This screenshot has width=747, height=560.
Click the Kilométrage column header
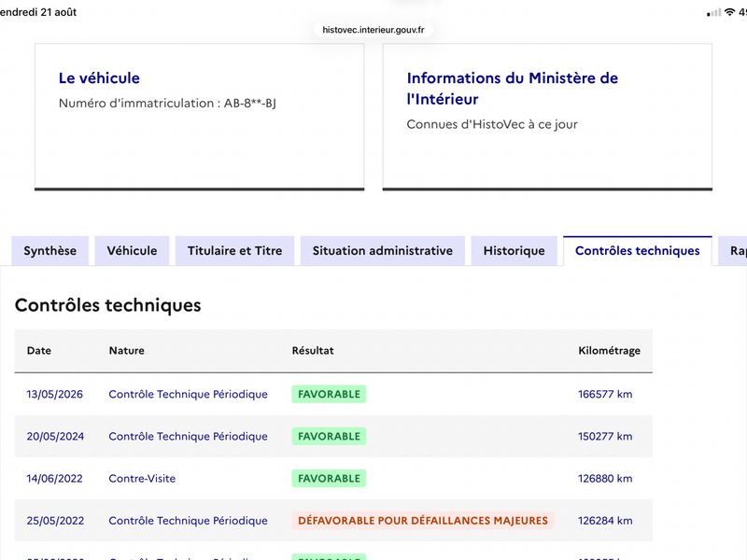tap(610, 351)
